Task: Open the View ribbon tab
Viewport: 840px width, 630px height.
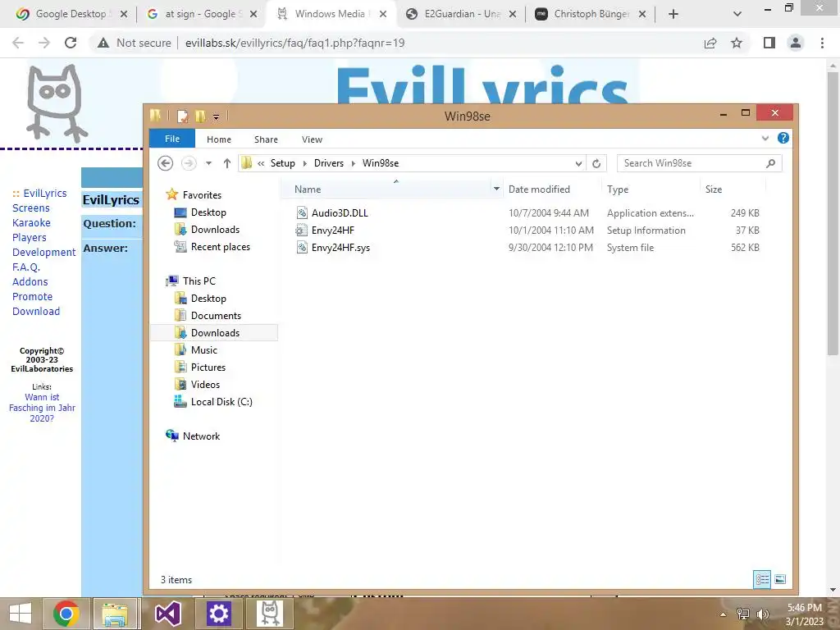Action: click(x=312, y=139)
